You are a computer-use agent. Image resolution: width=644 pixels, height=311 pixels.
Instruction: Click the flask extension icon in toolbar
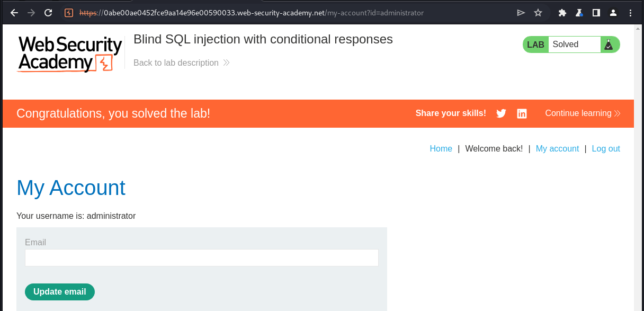[579, 13]
